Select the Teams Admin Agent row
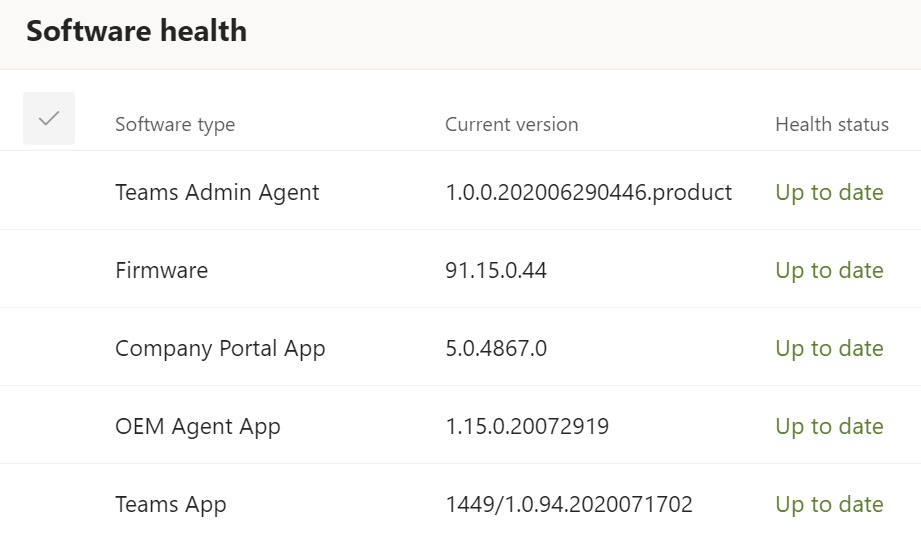Image resolution: width=921 pixels, height=538 pixels. point(217,192)
